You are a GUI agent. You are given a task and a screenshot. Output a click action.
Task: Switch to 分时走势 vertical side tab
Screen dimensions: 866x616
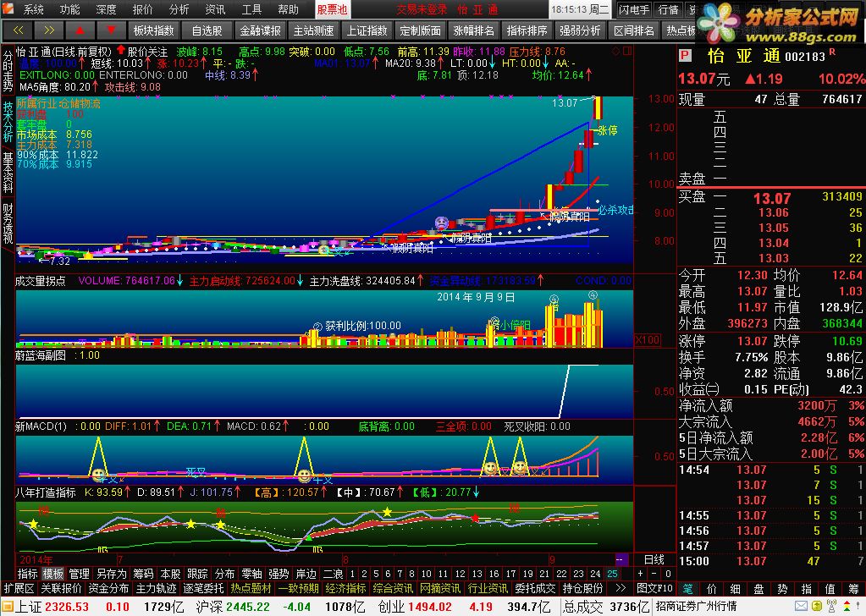pos(8,72)
